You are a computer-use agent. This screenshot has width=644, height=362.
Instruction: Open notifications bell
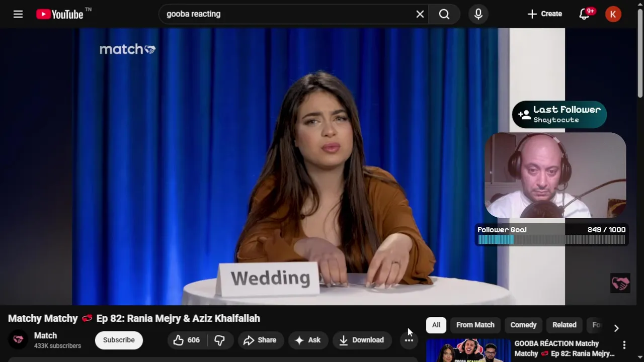click(x=584, y=14)
